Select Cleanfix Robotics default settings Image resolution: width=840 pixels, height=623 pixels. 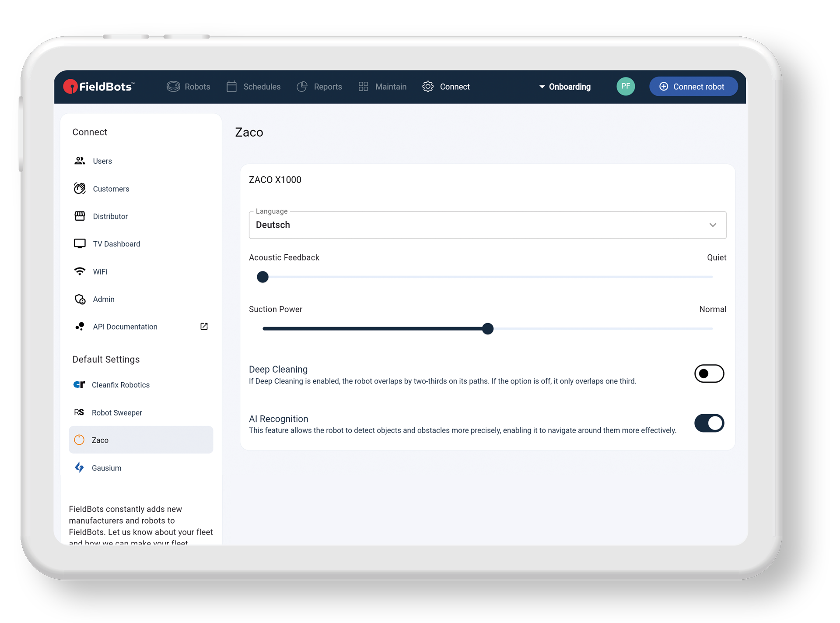coord(120,385)
